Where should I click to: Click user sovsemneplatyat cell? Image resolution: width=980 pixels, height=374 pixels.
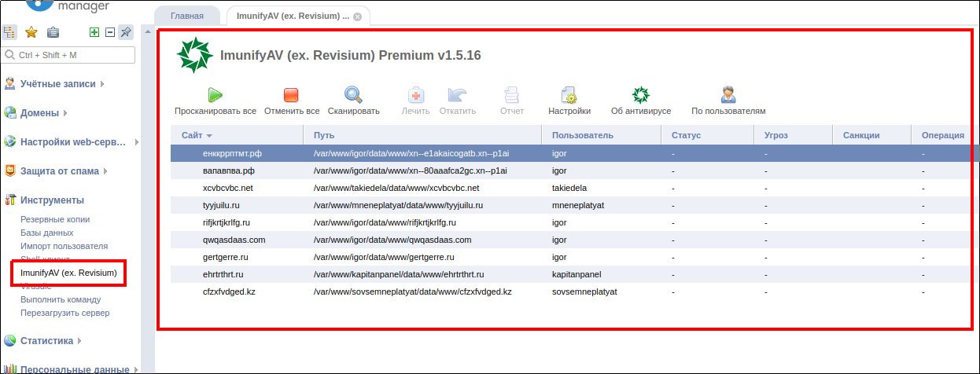point(584,291)
